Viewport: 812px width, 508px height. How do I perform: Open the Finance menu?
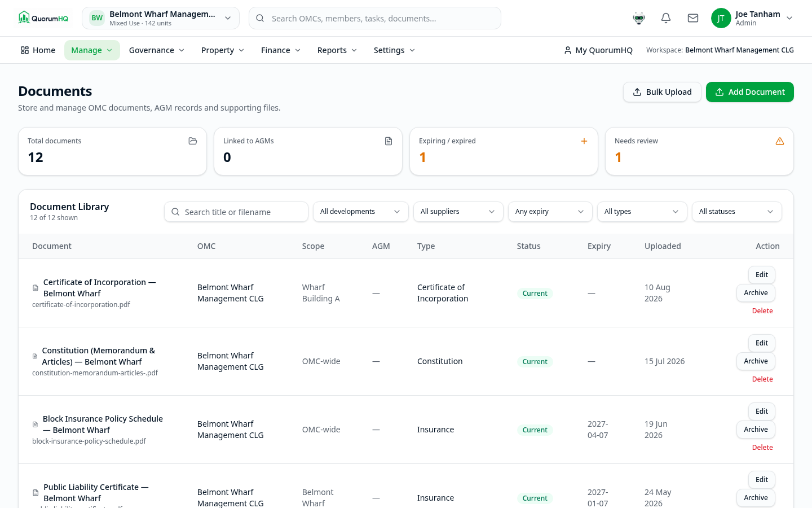point(281,50)
